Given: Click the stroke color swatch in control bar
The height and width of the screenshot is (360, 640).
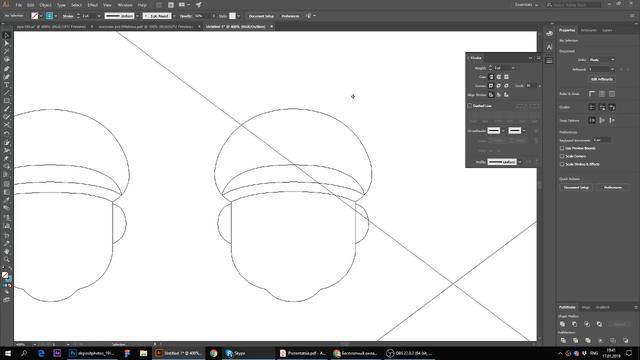Looking at the screenshot, I should pos(49,16).
